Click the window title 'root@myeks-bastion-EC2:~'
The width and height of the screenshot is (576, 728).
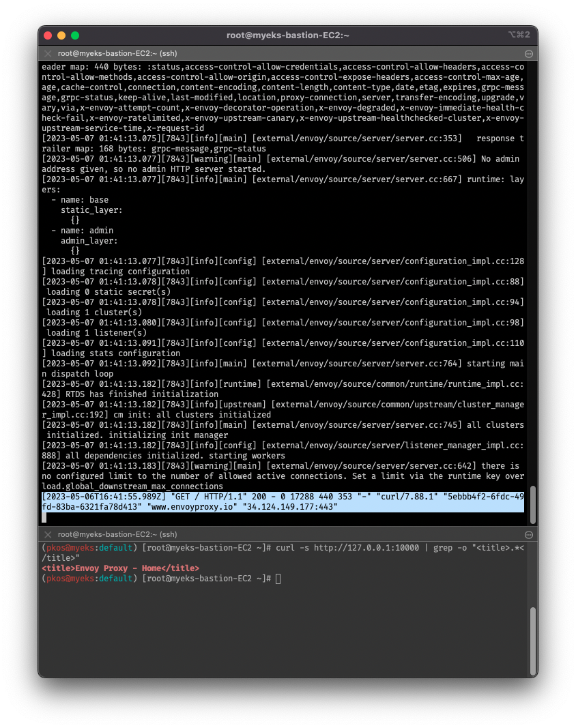tap(288, 35)
